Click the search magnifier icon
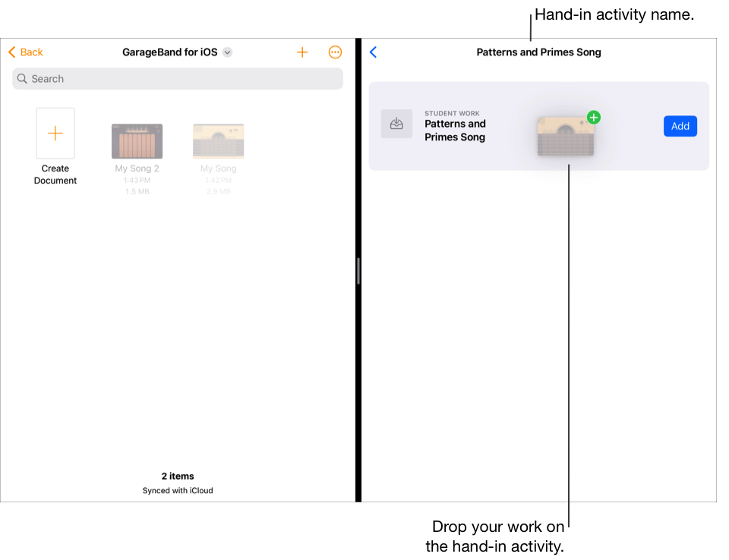Viewport: 729px width, 560px height. click(x=21, y=78)
